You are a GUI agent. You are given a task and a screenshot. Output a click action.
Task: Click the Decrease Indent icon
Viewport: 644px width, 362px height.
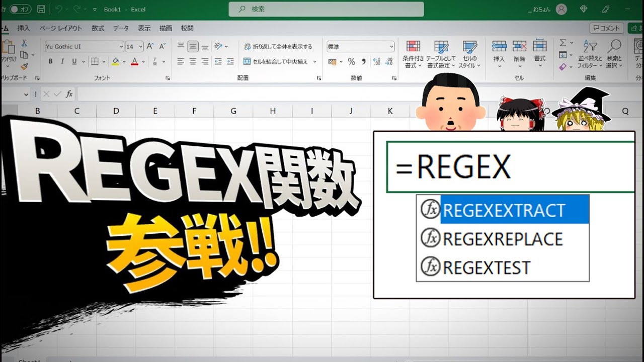click(x=218, y=61)
